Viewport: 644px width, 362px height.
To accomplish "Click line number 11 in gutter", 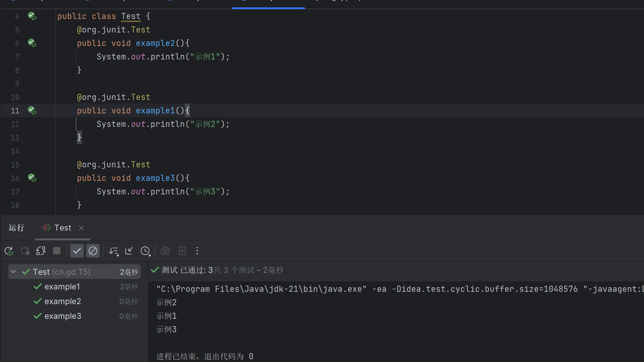I will pos(15,111).
